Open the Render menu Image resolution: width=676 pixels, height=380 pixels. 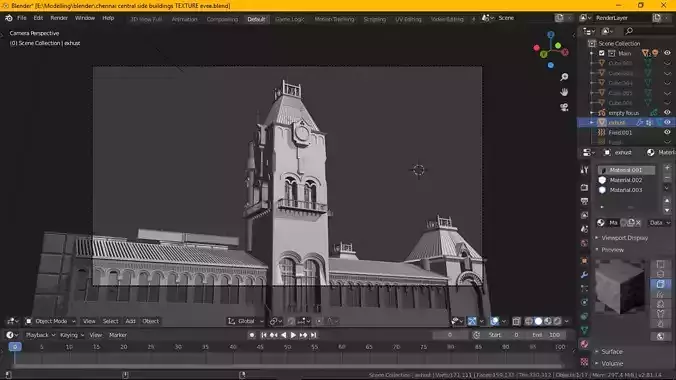tap(59, 18)
